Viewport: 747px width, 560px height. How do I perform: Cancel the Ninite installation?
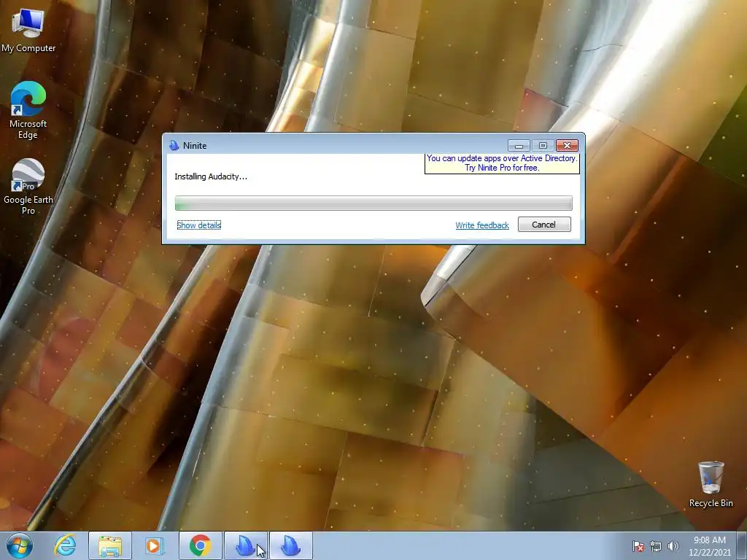click(x=544, y=225)
